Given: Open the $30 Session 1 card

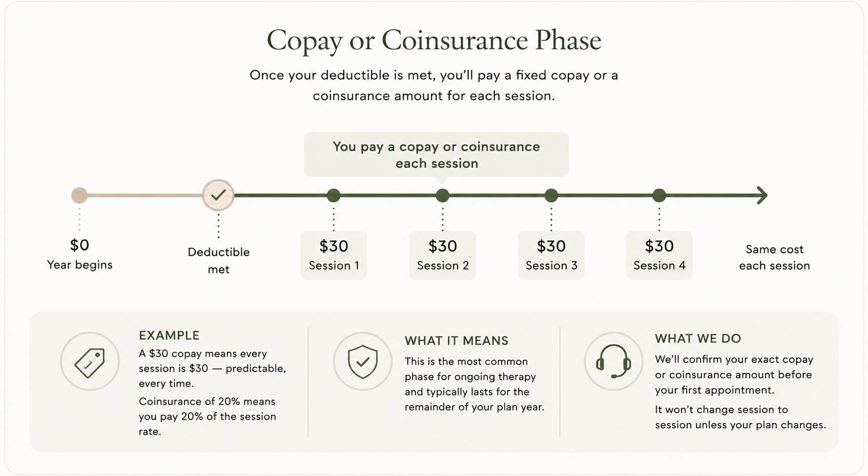Looking at the screenshot, I should (x=334, y=255).
